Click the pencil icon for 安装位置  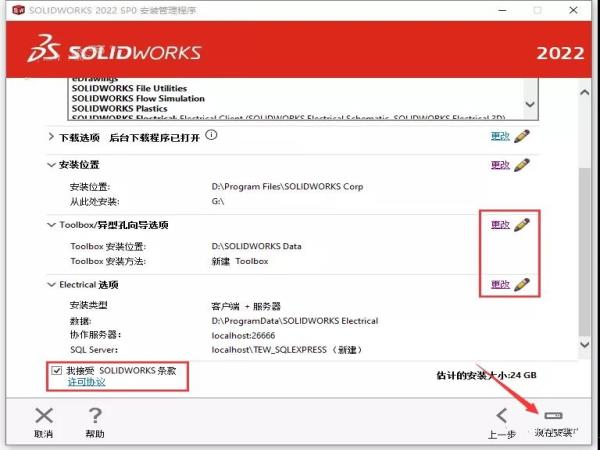[521, 165]
